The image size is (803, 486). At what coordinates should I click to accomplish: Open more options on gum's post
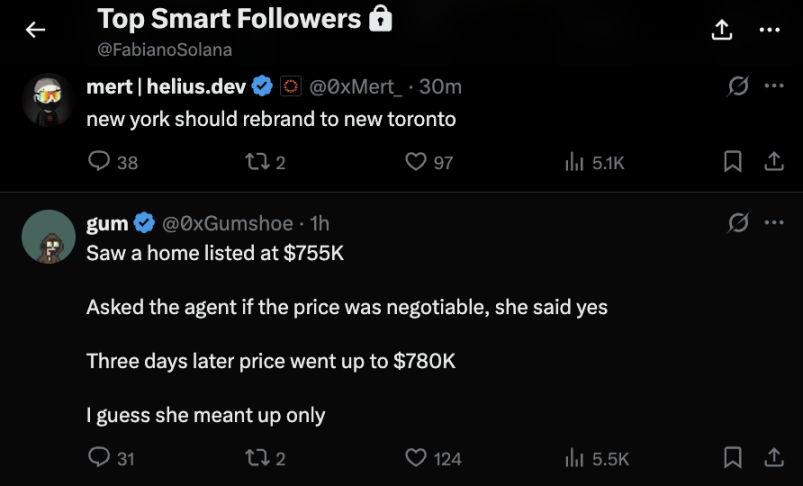point(773,224)
